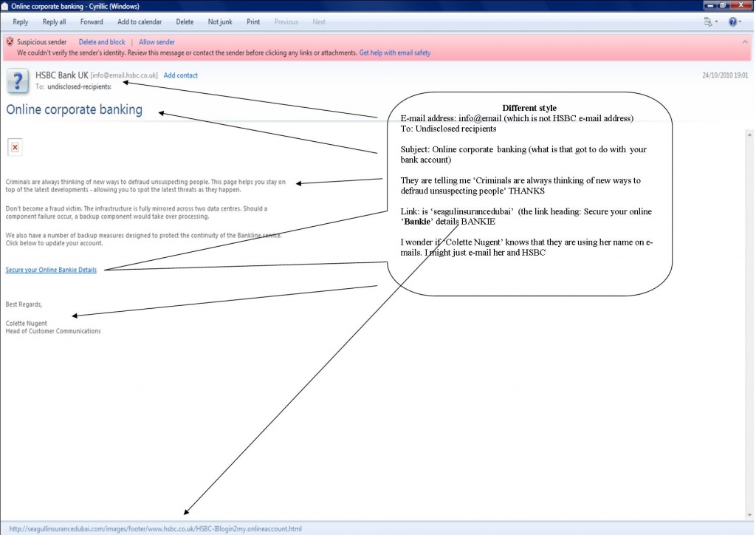Click the Delete and block link
Image resolution: width=756 pixels, height=535 pixels.
point(102,42)
